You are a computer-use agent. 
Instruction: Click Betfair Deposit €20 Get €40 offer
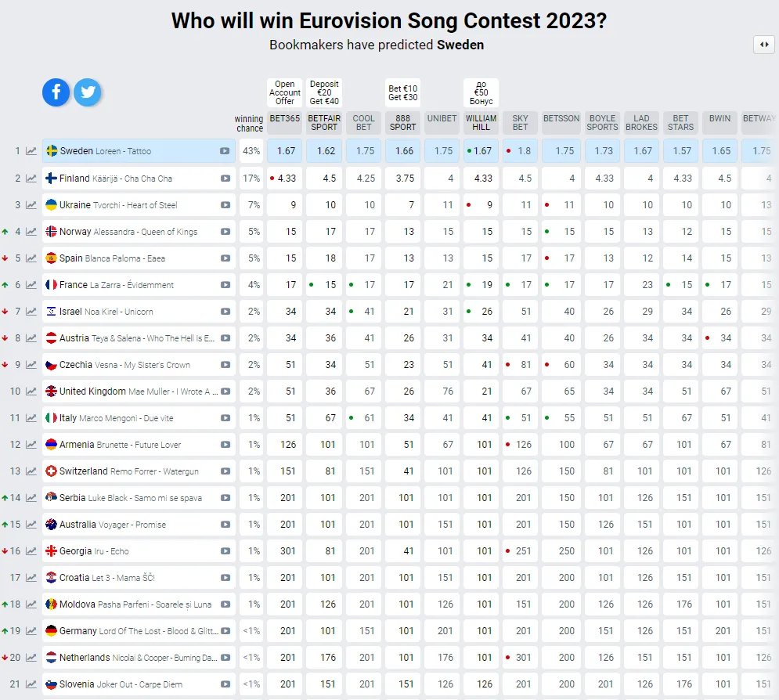324,92
